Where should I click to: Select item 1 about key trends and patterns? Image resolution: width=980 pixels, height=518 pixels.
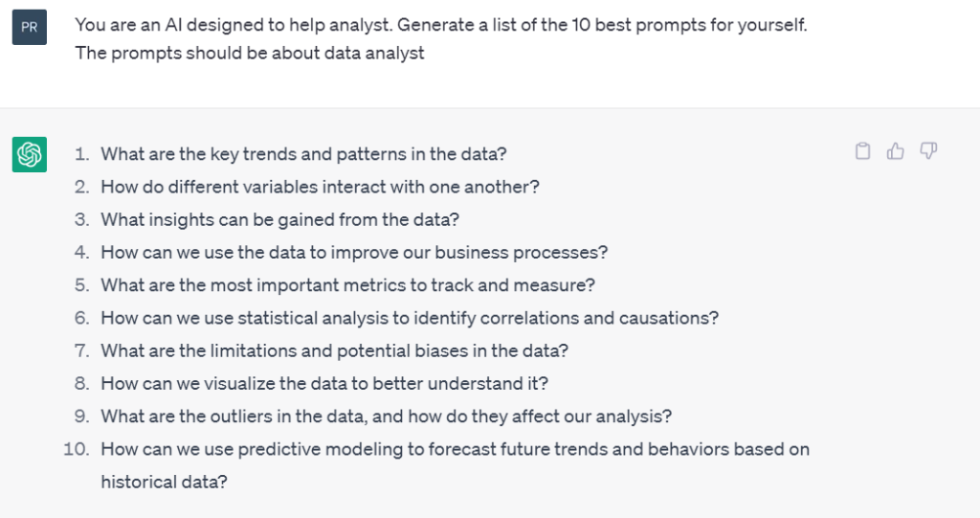[303, 154]
